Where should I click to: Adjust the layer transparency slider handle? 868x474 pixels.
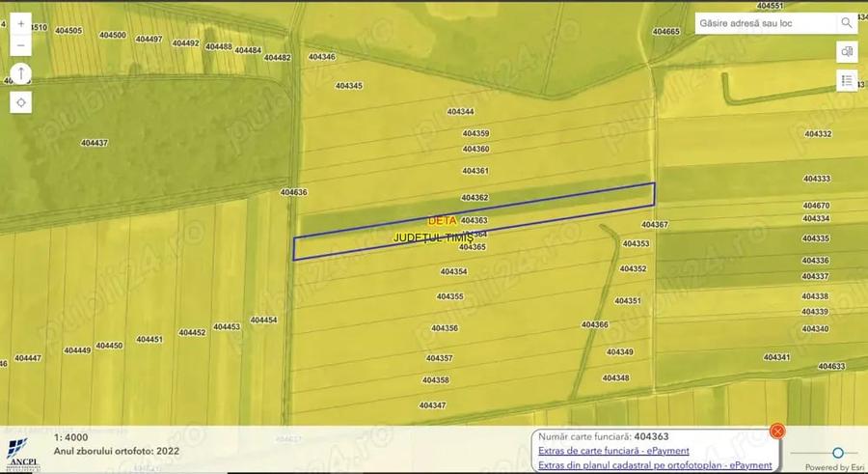pos(838,453)
